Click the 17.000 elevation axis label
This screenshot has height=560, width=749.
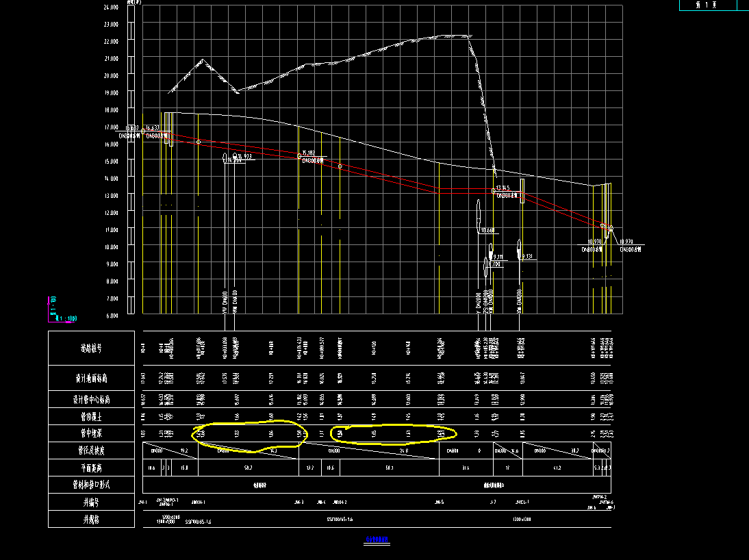coord(111,127)
